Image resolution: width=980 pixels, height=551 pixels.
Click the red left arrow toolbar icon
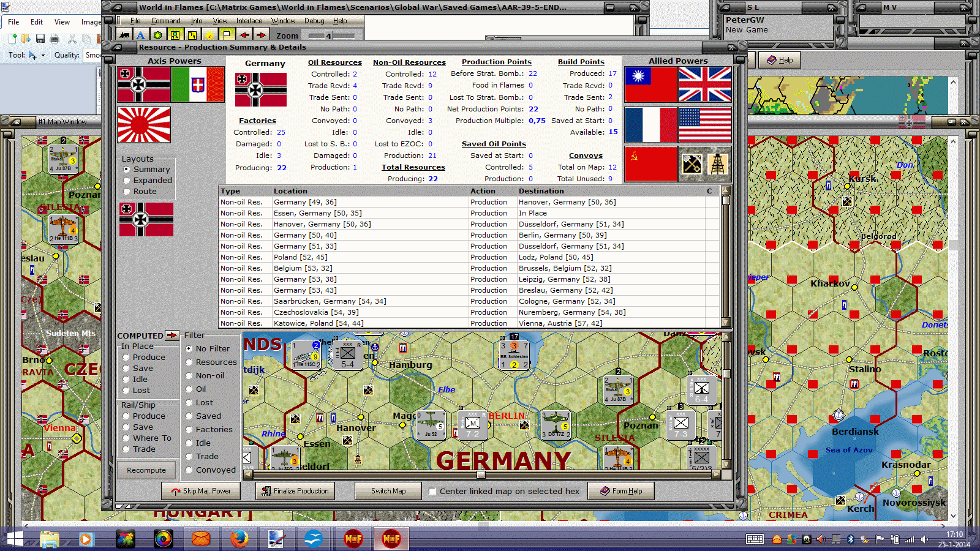tap(244, 35)
